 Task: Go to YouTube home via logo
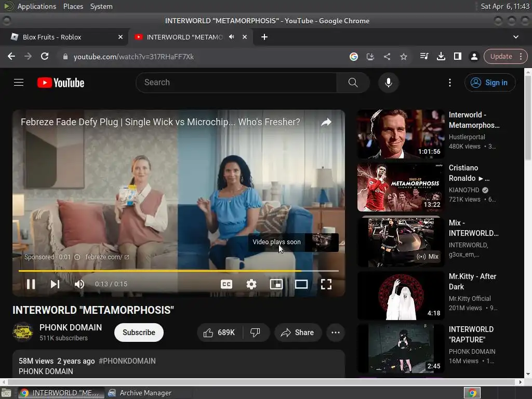[x=61, y=83]
